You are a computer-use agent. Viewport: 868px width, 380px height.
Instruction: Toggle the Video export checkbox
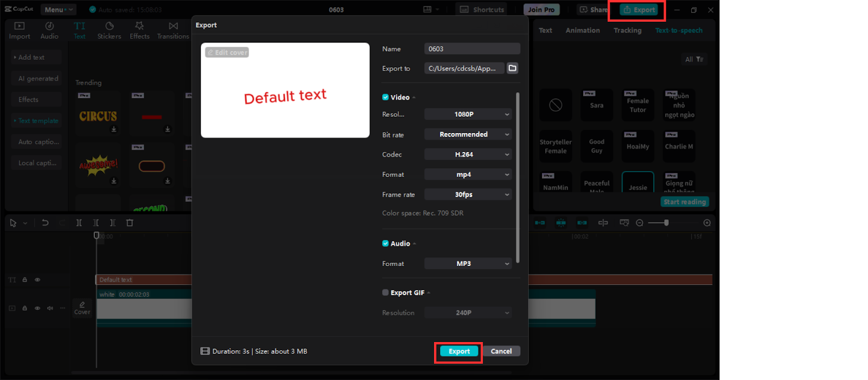point(385,97)
